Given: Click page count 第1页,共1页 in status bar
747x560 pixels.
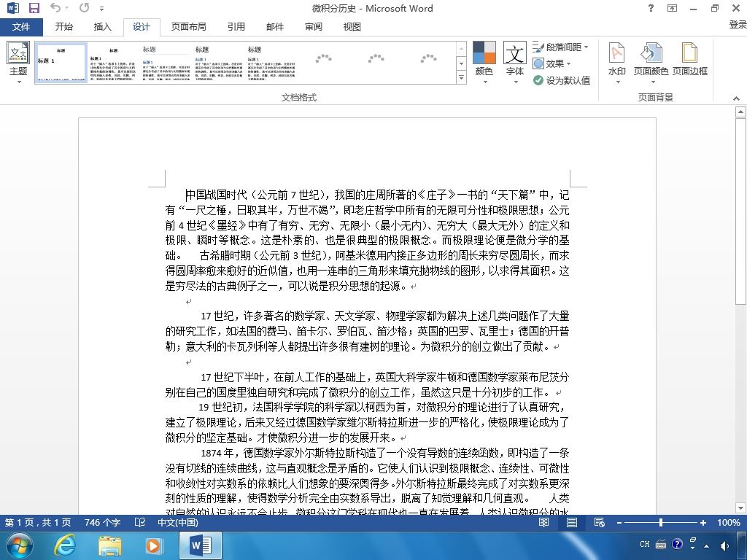Looking at the screenshot, I should point(38,522).
